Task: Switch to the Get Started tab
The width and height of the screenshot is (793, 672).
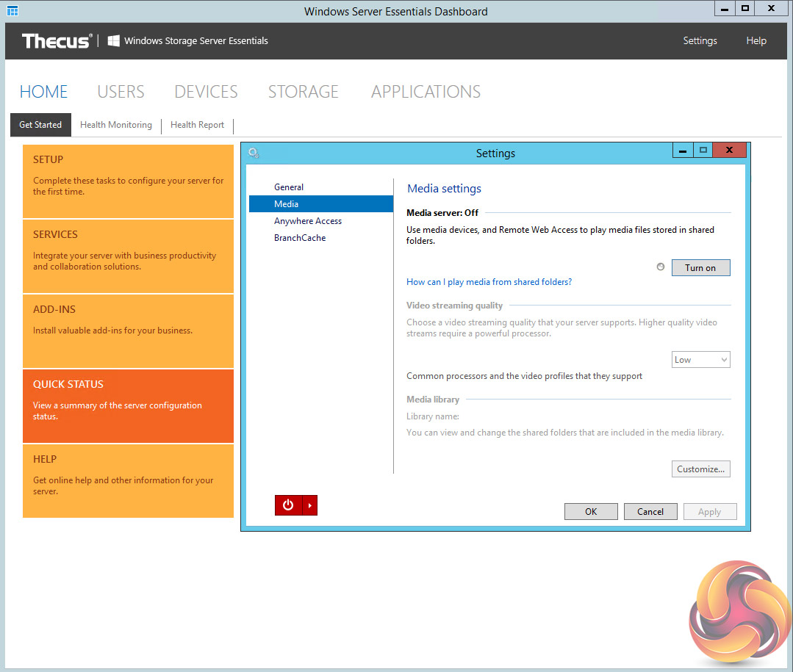Action: (40, 125)
